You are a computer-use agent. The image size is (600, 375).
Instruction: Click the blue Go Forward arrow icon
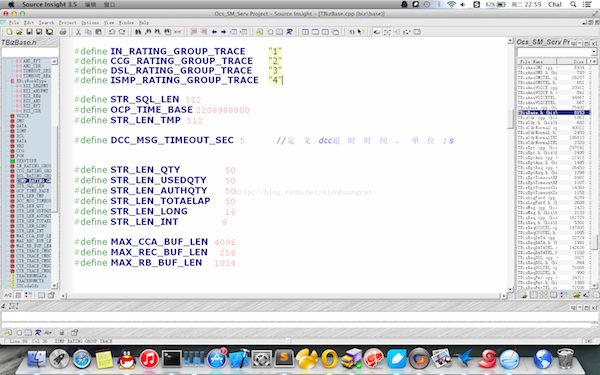click(223, 32)
